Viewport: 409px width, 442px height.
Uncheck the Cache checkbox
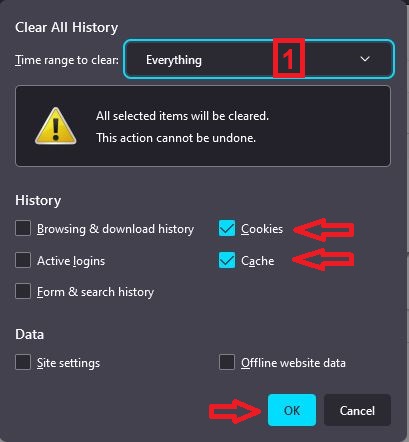pyautogui.click(x=227, y=260)
